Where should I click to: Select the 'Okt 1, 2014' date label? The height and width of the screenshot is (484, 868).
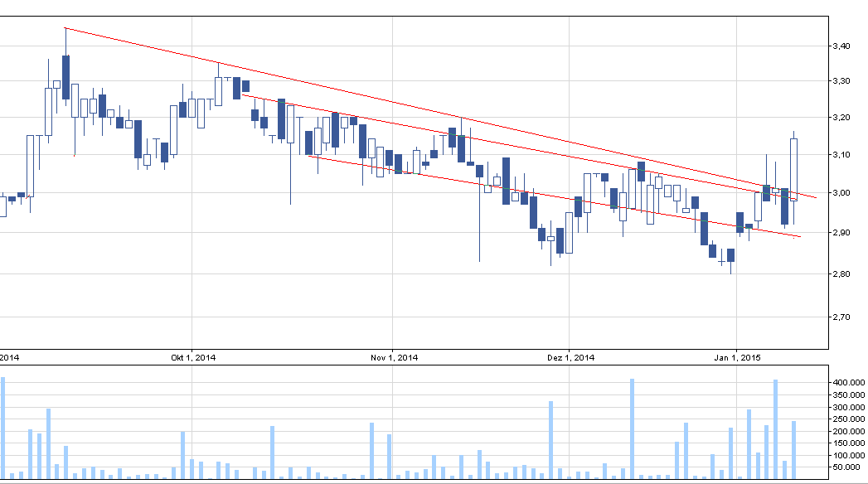(x=192, y=358)
